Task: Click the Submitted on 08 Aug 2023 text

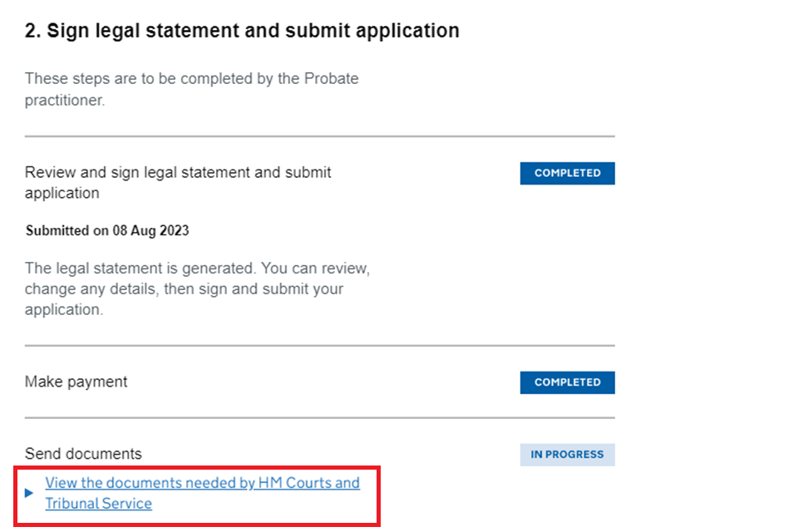Action: [x=107, y=230]
